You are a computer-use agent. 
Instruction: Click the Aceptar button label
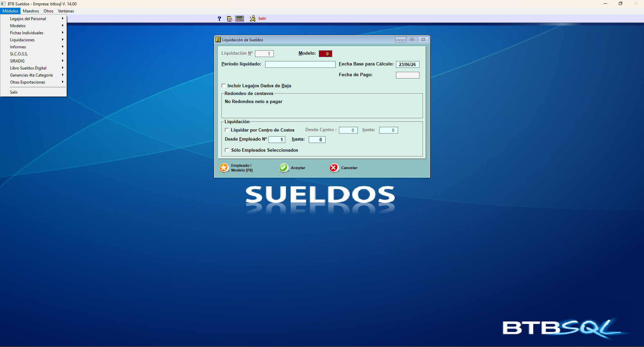coord(298,168)
